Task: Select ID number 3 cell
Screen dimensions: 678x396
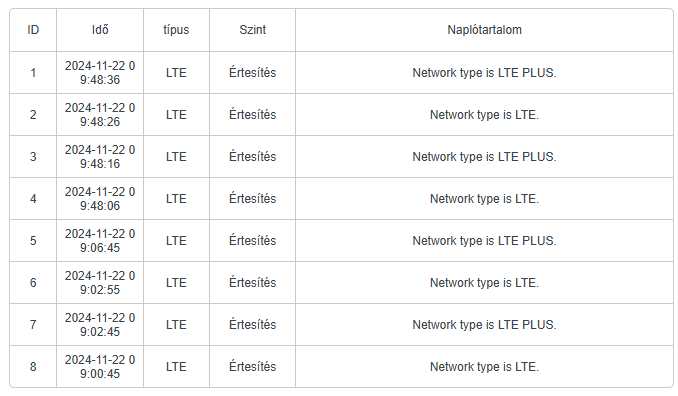Action: 33,156
